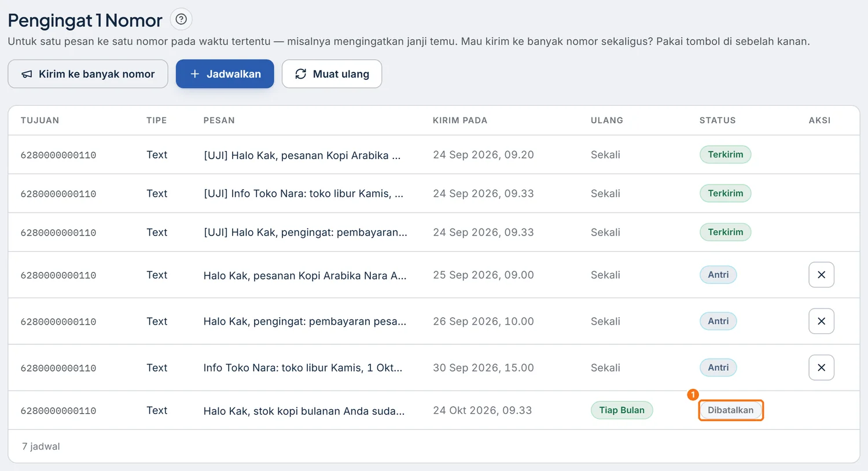Image resolution: width=868 pixels, height=471 pixels.
Task: Click Antri badge in 26 Sep row
Action: (718, 321)
